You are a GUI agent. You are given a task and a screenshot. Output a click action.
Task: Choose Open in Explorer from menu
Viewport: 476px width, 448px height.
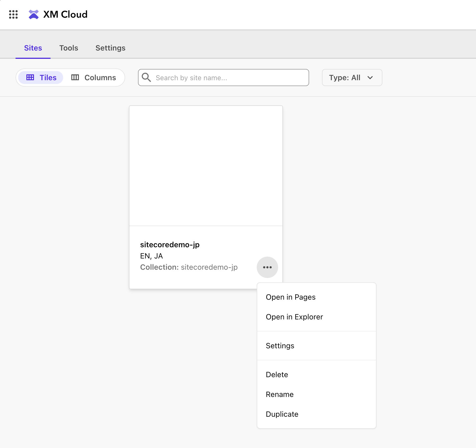[x=317, y=317]
